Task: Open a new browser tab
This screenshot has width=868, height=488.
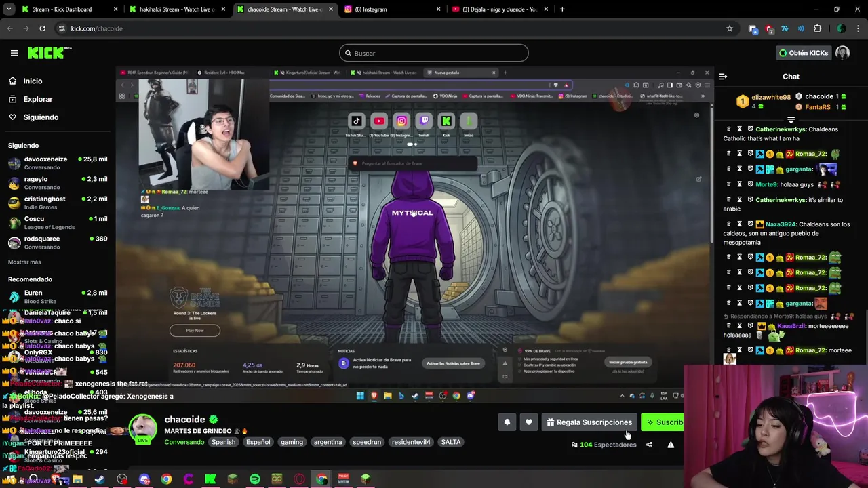Action: (562, 9)
